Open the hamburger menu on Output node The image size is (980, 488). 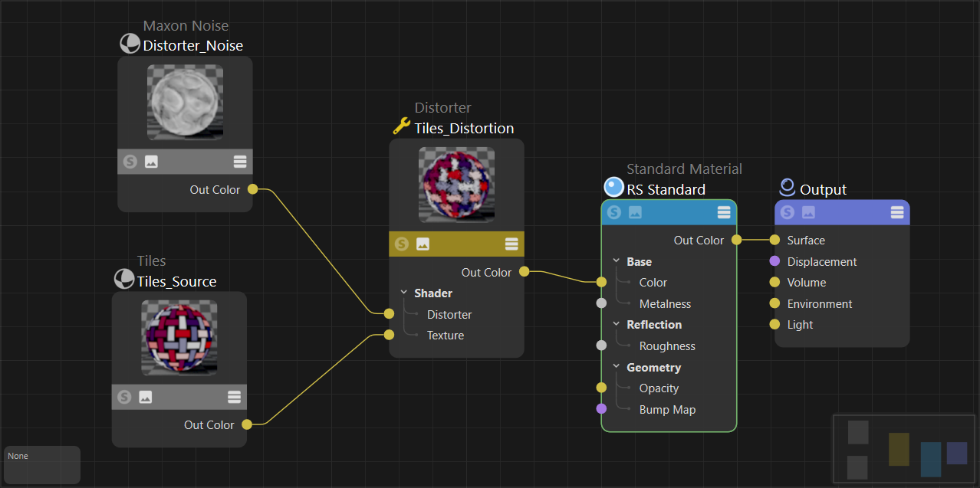[x=897, y=213]
